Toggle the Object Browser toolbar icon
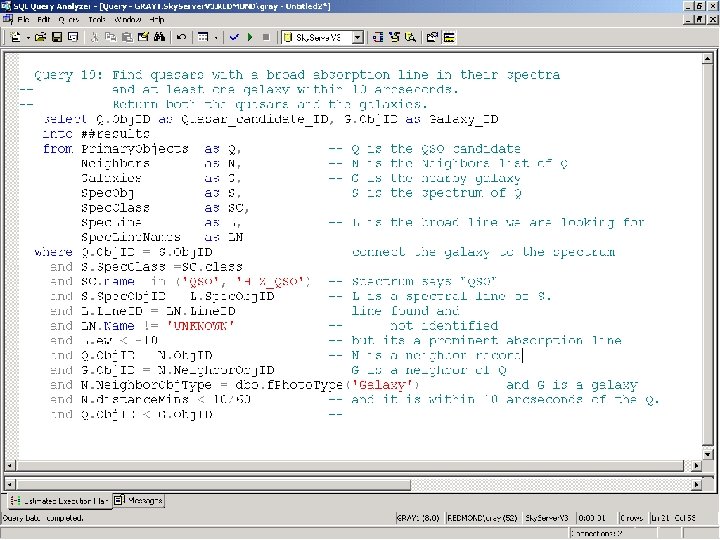Viewport: 720px width, 540px height. point(394,38)
